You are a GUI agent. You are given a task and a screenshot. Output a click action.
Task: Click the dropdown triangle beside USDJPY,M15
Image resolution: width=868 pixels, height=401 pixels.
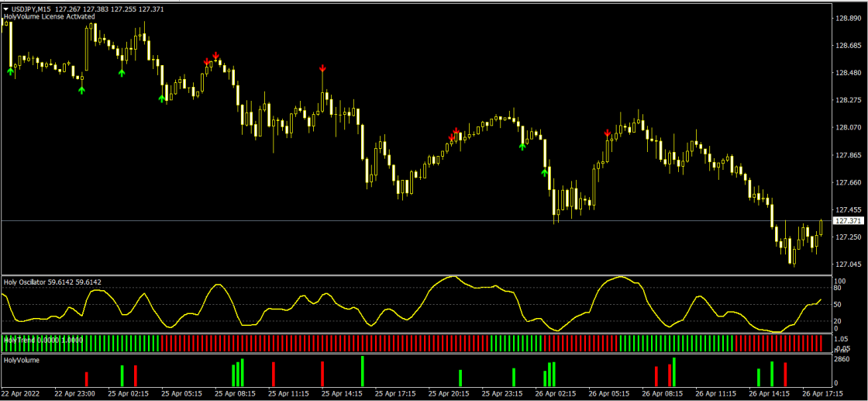6,8
